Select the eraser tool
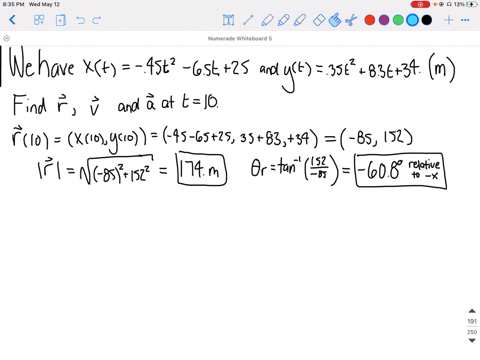This screenshot has width=480, height=360. click(x=319, y=20)
